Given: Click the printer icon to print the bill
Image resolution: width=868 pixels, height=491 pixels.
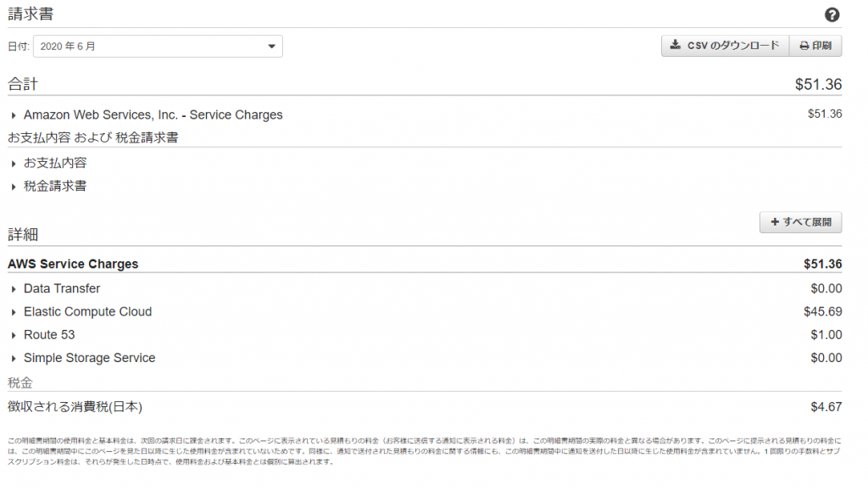Looking at the screenshot, I should [804, 46].
